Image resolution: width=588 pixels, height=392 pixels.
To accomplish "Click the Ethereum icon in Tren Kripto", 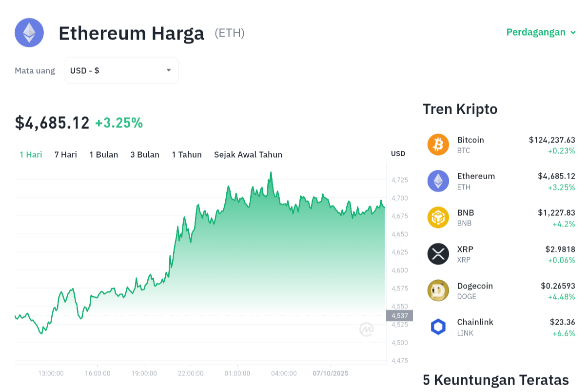I will 438,181.
